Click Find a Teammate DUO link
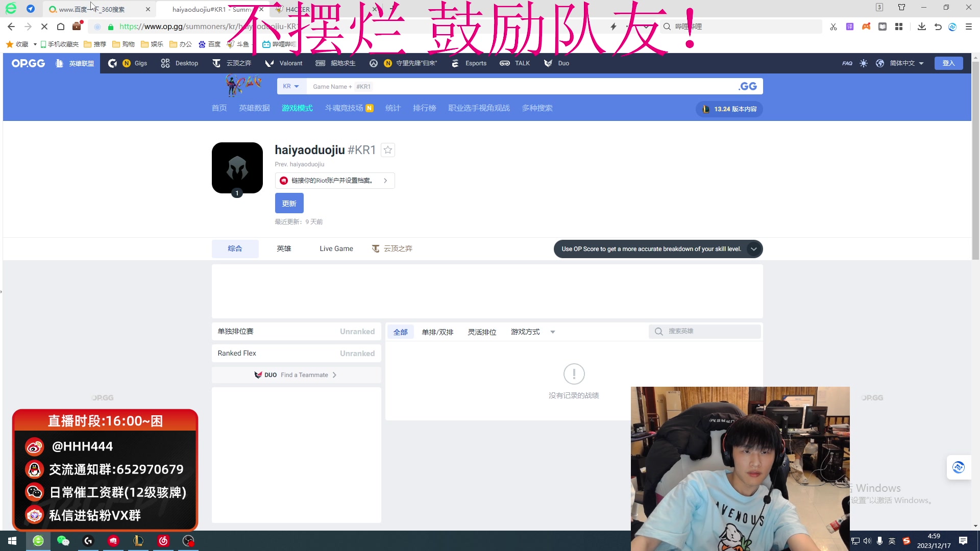Screen dimensions: 980x551 pyautogui.click(x=296, y=375)
